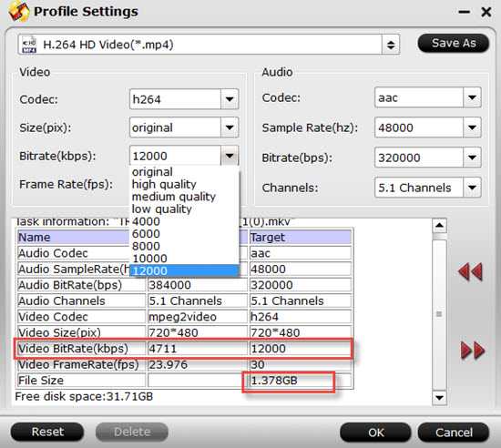Click the Profile Settings app logo icon
This screenshot has width=501, height=448.
(x=19, y=11)
